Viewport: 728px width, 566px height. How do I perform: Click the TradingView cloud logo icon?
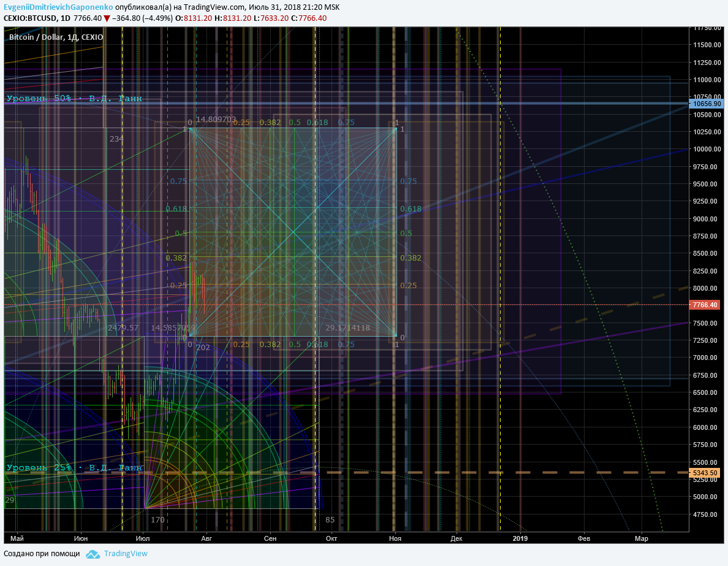click(93, 554)
